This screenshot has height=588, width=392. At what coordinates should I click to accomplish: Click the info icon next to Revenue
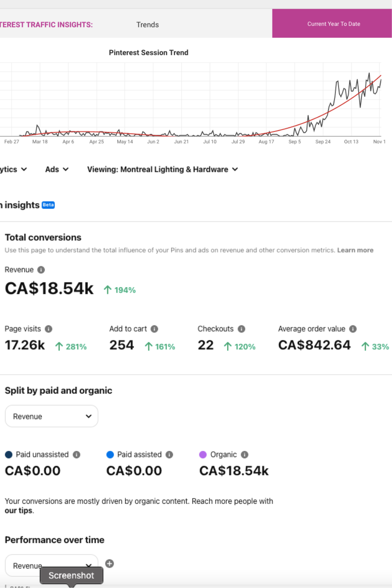[41, 270]
